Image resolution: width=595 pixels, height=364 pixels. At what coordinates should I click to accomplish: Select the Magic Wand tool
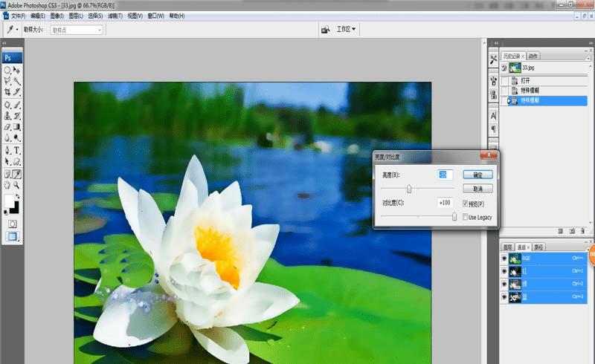click(x=16, y=81)
